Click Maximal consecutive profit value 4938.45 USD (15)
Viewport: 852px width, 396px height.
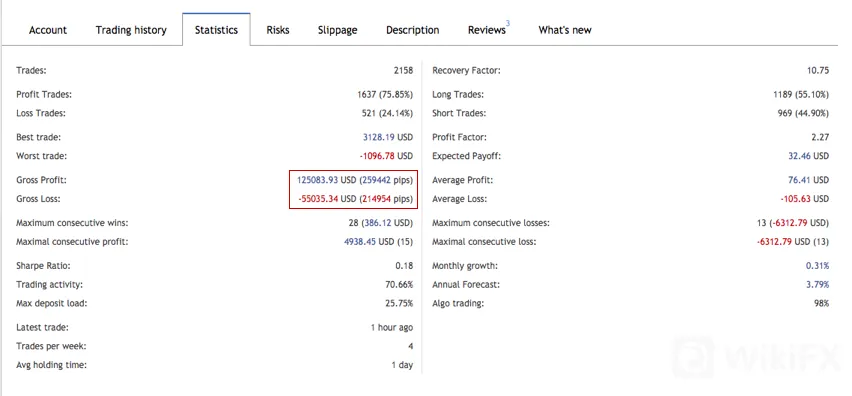click(x=378, y=242)
